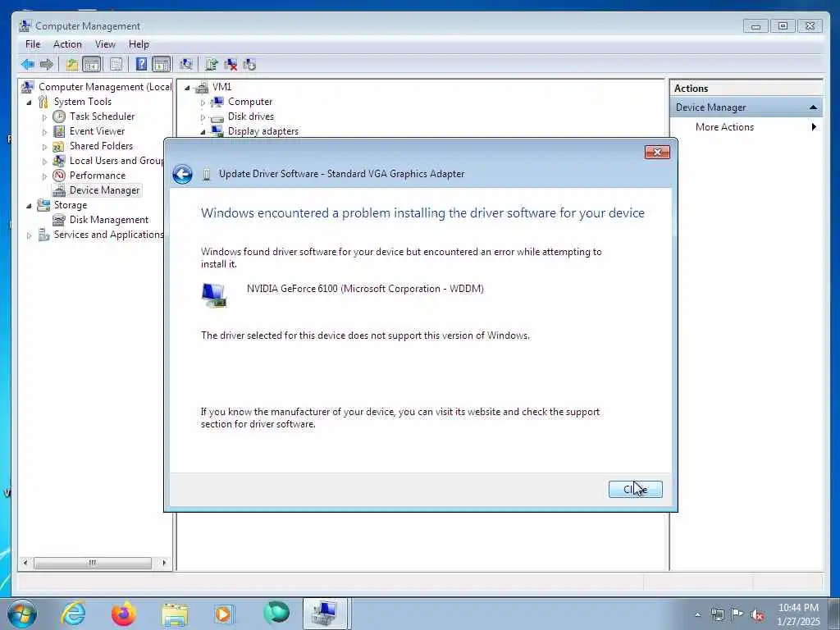
Task: Open the File menu
Action: tap(33, 44)
